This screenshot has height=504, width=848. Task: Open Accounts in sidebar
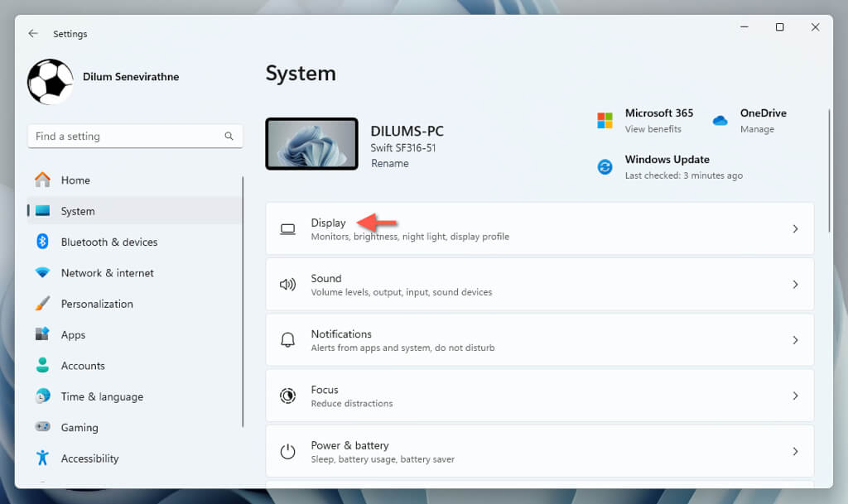pyautogui.click(x=134, y=365)
